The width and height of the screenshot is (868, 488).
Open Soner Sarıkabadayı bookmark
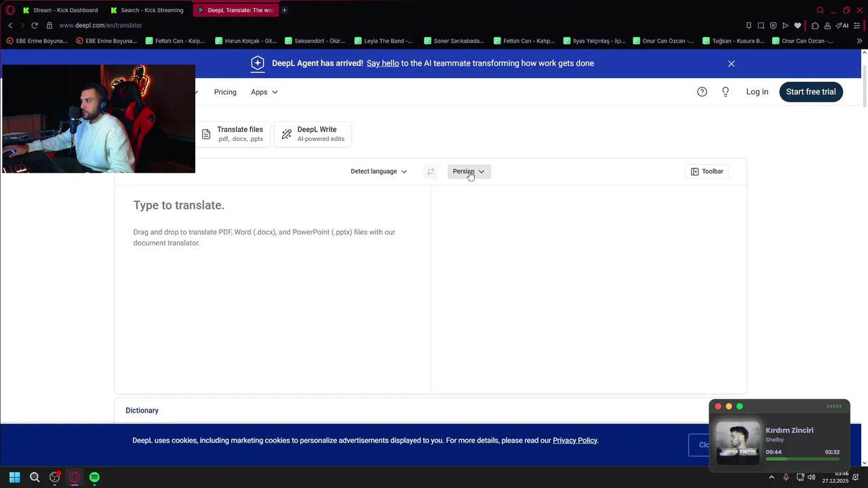[x=454, y=41]
